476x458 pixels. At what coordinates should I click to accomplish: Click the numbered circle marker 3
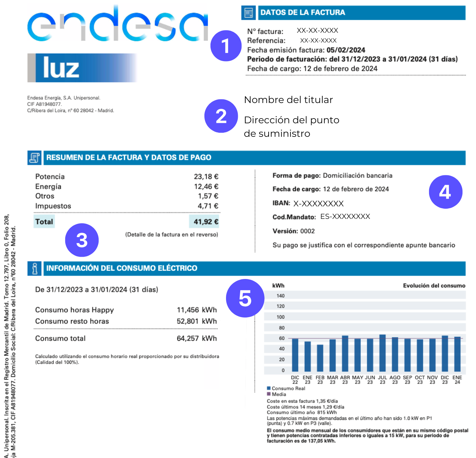click(x=82, y=240)
